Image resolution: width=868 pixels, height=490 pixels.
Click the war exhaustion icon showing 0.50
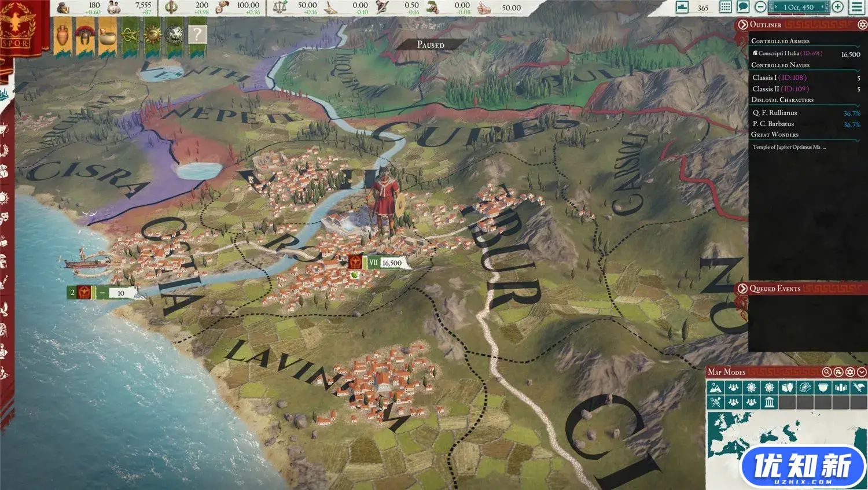tap(382, 8)
